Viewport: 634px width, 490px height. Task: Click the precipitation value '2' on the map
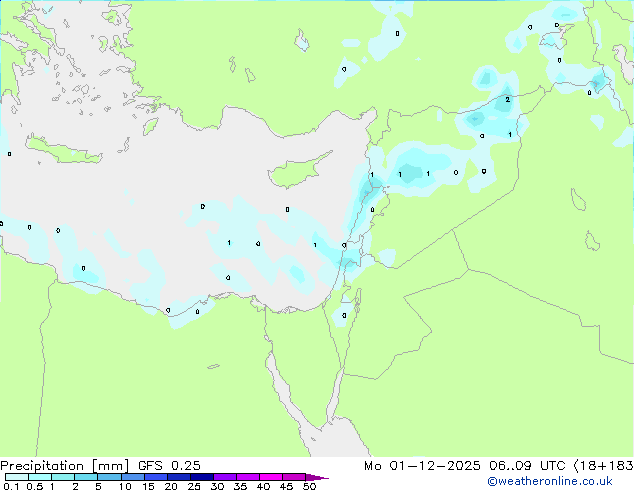pyautogui.click(x=507, y=99)
